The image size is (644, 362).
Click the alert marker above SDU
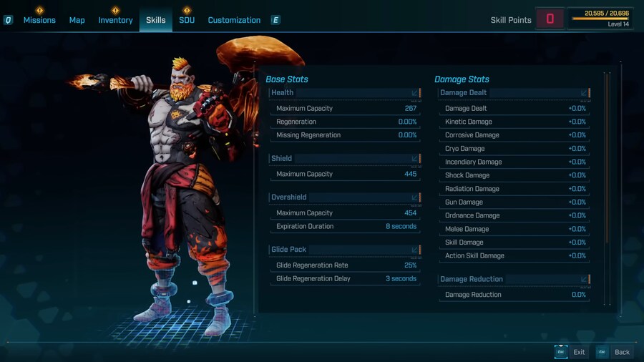pos(187,10)
